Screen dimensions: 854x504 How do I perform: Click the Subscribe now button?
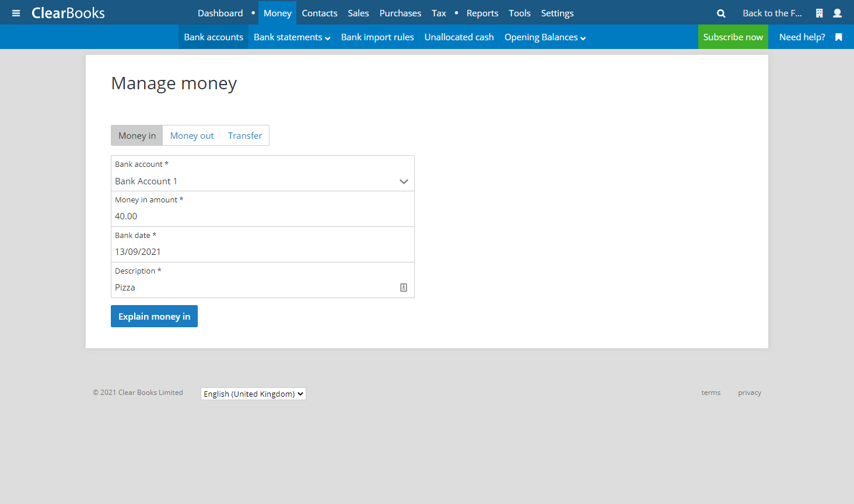(733, 37)
